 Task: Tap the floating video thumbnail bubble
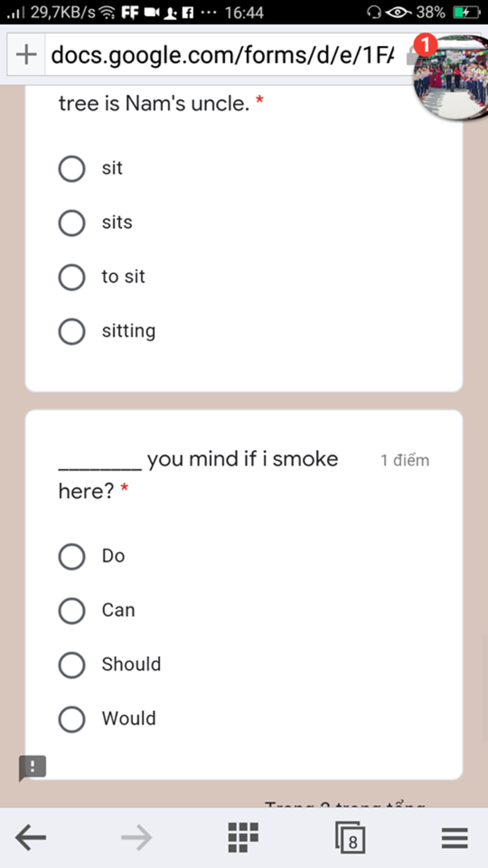pyautogui.click(x=451, y=77)
